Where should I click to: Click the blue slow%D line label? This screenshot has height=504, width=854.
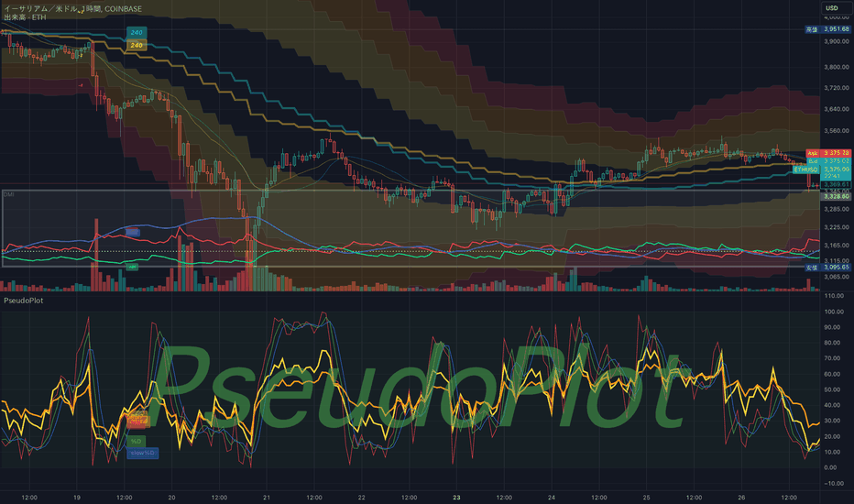coord(143,453)
